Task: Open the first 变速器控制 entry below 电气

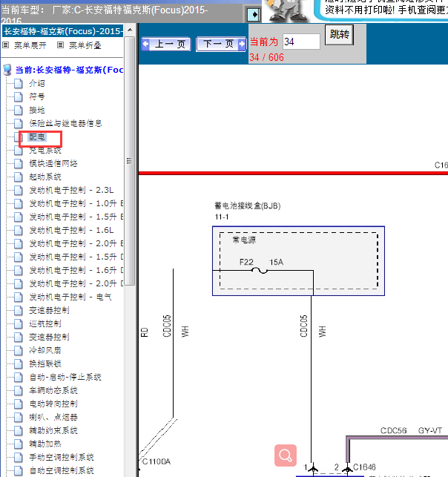Action: tap(49, 310)
